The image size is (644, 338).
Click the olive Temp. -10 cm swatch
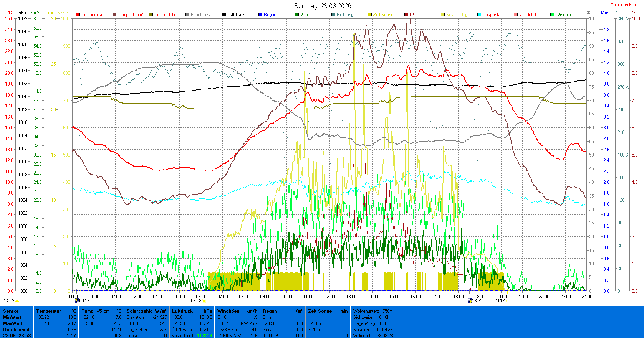(151, 15)
